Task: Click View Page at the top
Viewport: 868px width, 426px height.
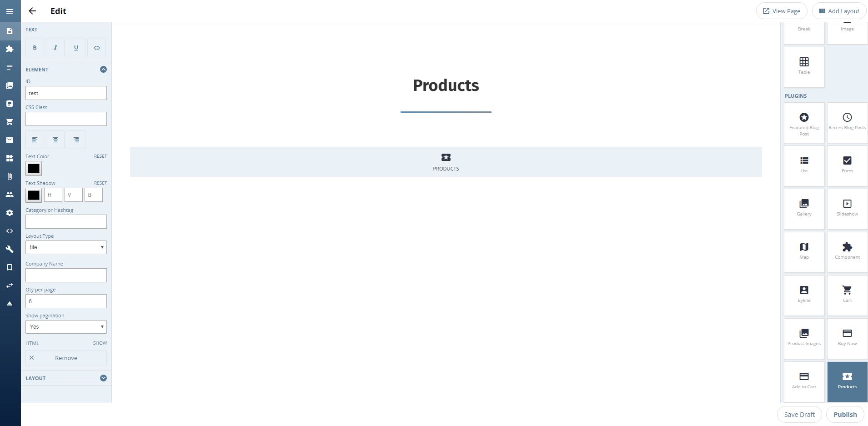Action: coord(781,11)
